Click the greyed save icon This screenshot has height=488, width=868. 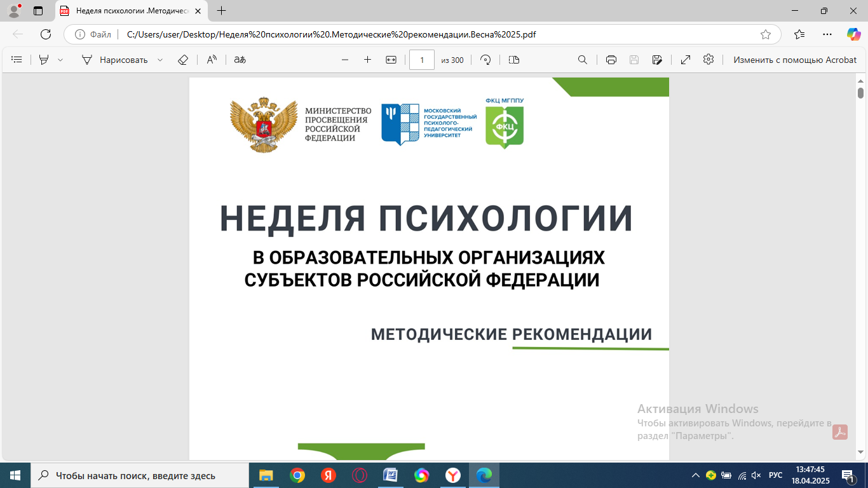point(634,60)
